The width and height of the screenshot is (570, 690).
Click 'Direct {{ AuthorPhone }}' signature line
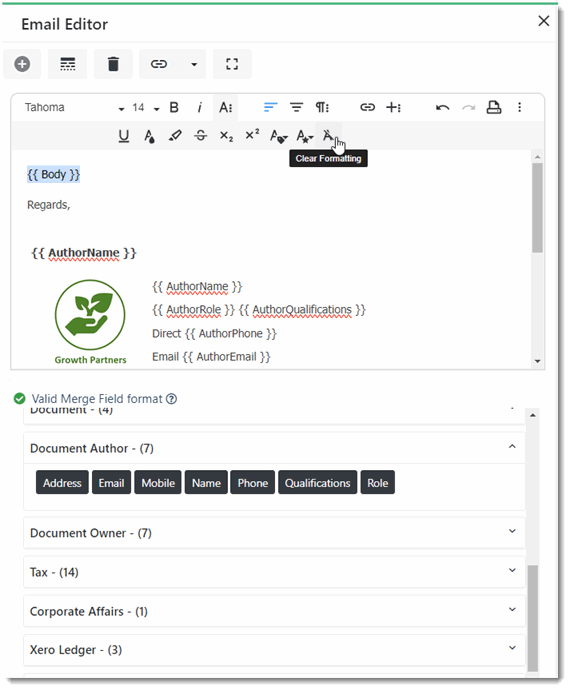[x=214, y=334]
